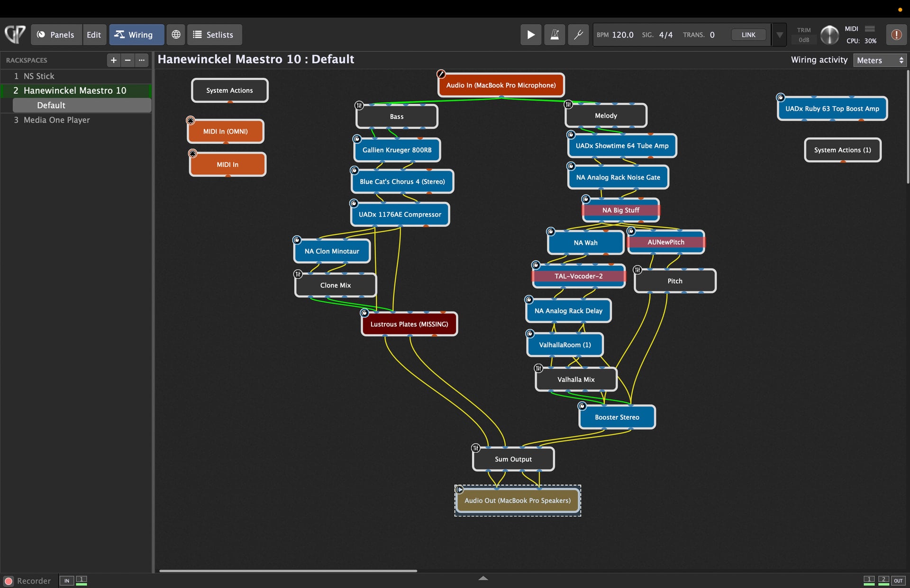Screen dimensions: 910x588
Task: Adjust the TRIM knob
Action: [x=829, y=35]
